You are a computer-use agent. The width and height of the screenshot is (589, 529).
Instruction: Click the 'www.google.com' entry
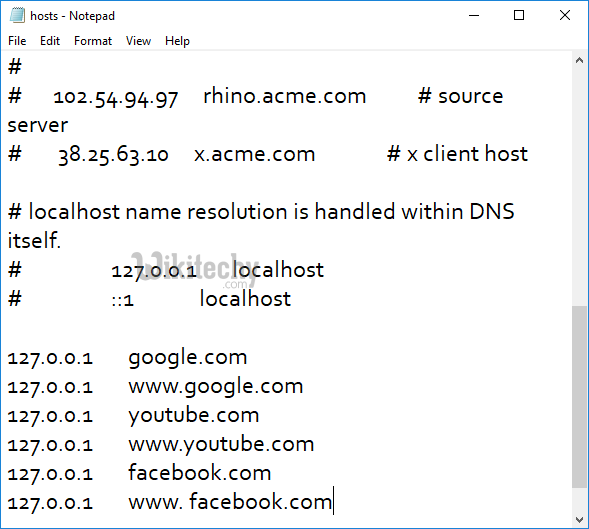[x=216, y=387]
